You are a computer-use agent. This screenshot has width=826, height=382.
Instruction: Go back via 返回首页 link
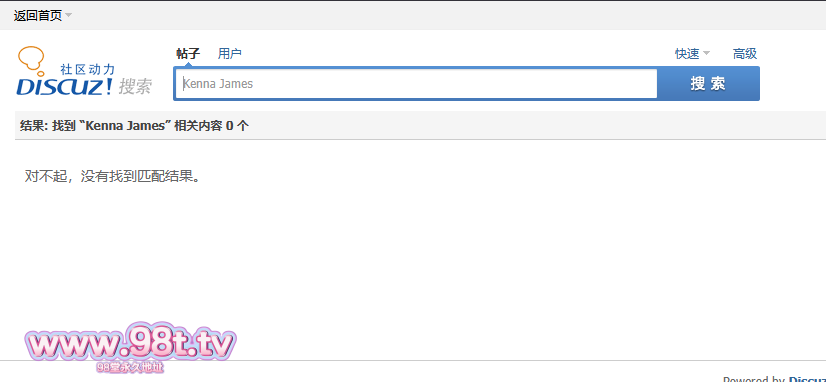click(37, 15)
